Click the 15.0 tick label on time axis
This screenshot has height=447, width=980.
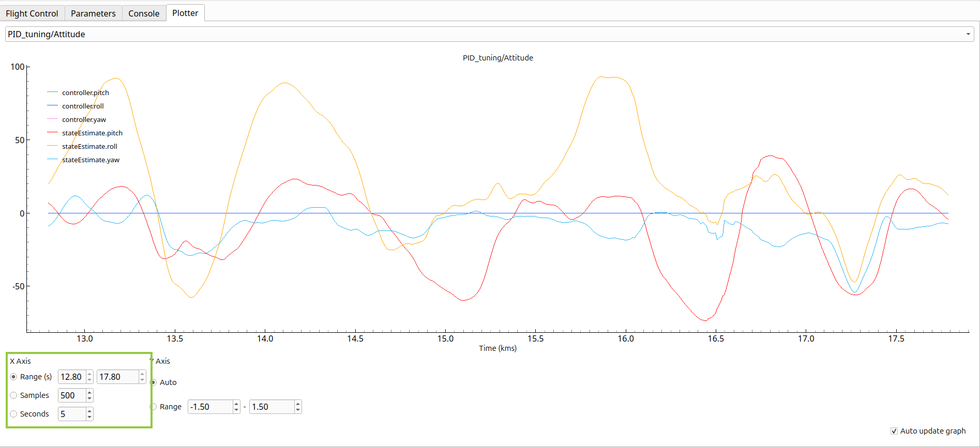(x=445, y=338)
